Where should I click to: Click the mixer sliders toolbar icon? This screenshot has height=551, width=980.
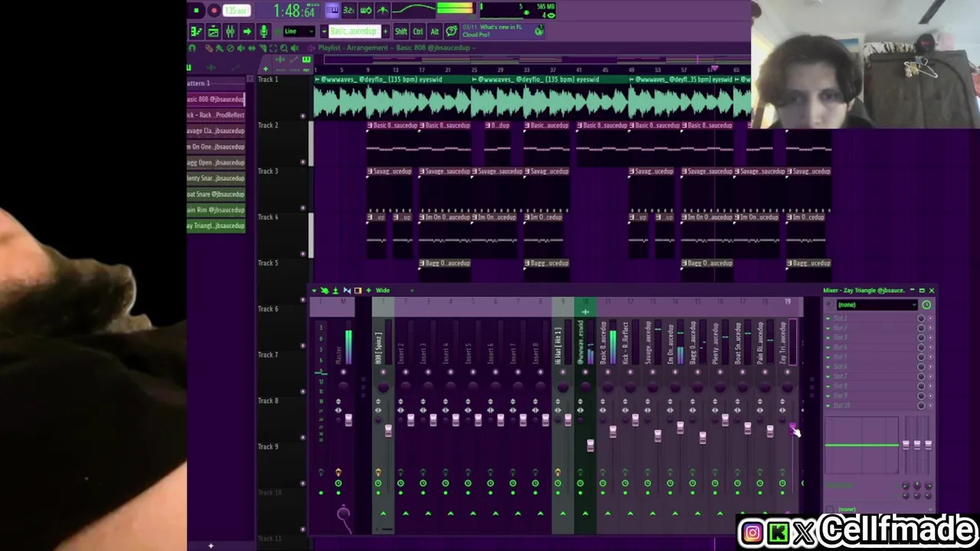coord(230,31)
